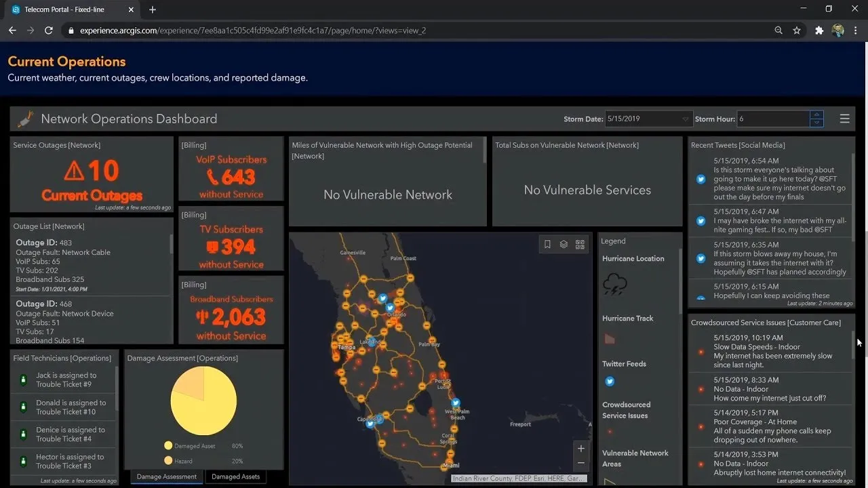Click the Tampa label on the map
This screenshot has width=868, height=488.
coord(347,347)
